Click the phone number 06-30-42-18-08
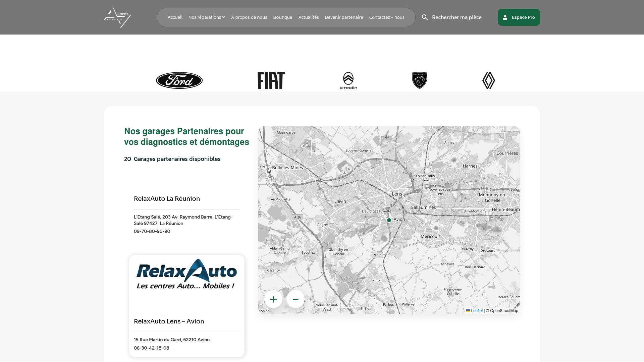Screen dimensions: 644x362 point(152,348)
